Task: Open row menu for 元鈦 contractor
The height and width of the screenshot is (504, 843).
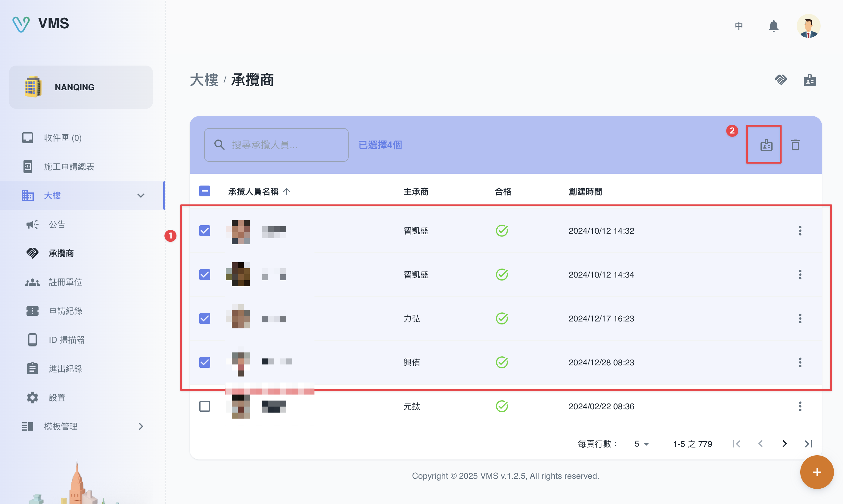Action: coord(800,406)
